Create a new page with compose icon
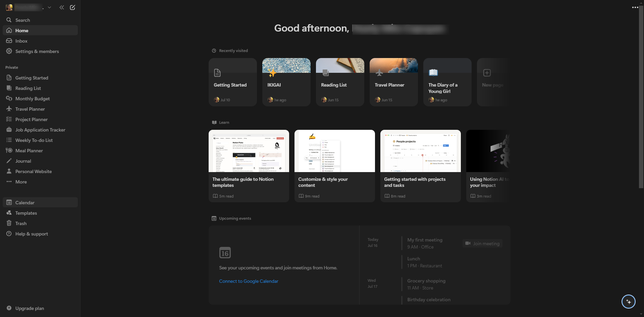This screenshot has height=317, width=644. point(72,7)
